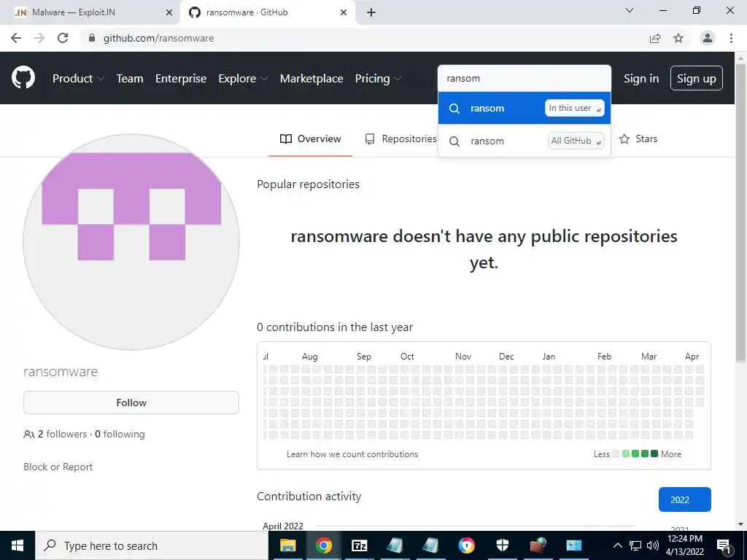The image size is (747, 560).
Task: Go back with browser back arrow
Action: click(x=16, y=38)
